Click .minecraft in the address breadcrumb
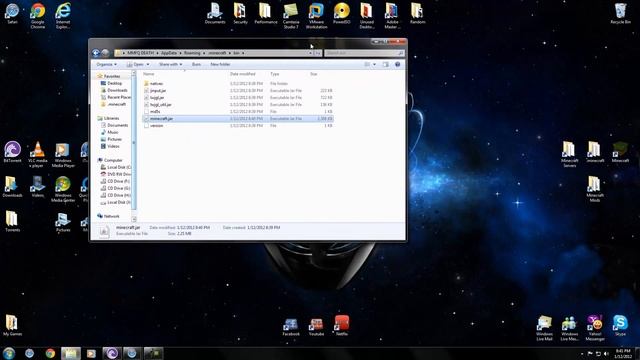The width and height of the screenshot is (640, 360). [217, 53]
